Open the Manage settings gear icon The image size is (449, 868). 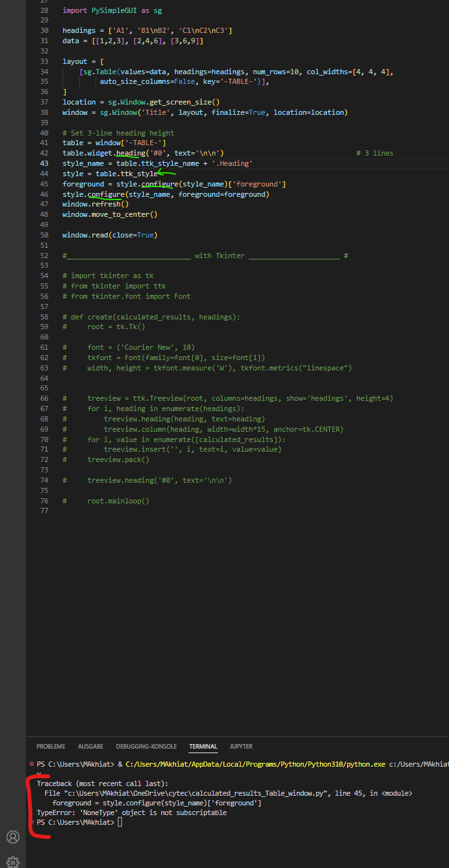pyautogui.click(x=13, y=862)
